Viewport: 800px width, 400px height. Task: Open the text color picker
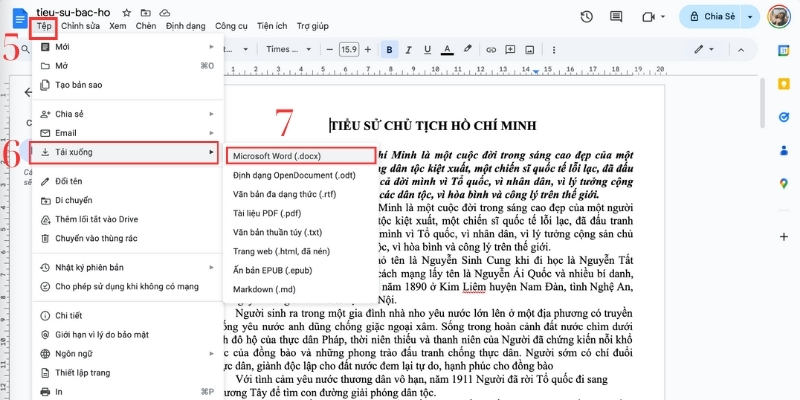coord(447,49)
